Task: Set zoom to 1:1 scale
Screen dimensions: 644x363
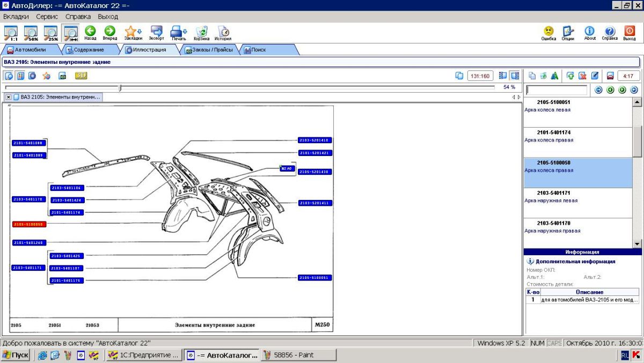Action: [11, 33]
